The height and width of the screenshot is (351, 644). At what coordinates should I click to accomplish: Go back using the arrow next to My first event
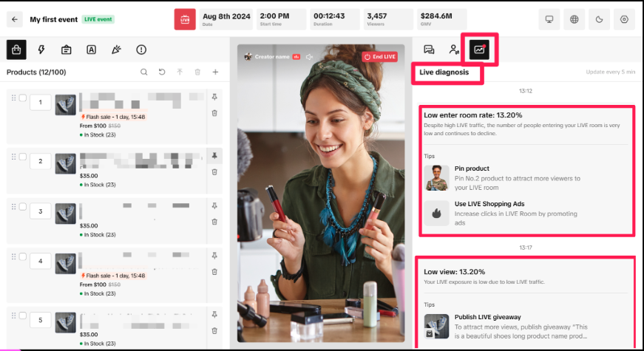pyautogui.click(x=16, y=20)
